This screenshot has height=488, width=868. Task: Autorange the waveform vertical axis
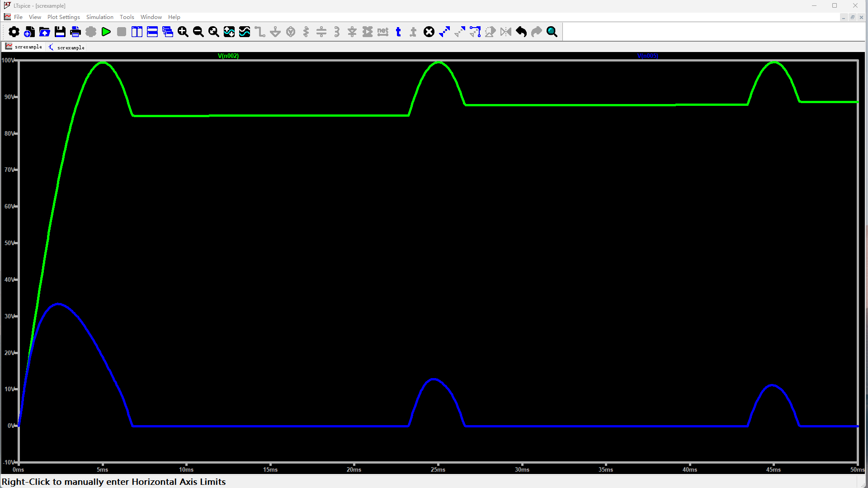[x=229, y=32]
